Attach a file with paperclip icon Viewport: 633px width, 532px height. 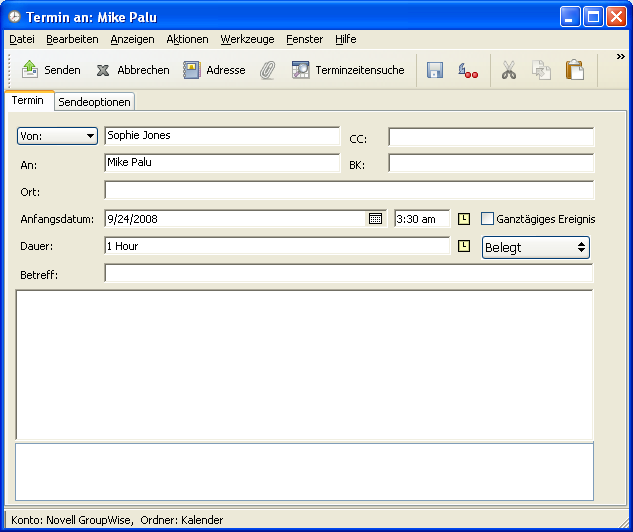268,70
